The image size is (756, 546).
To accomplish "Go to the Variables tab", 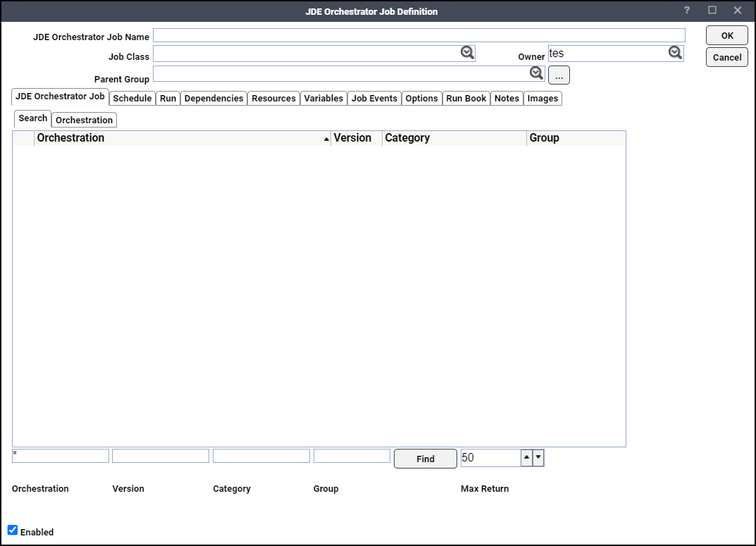I will tap(323, 99).
